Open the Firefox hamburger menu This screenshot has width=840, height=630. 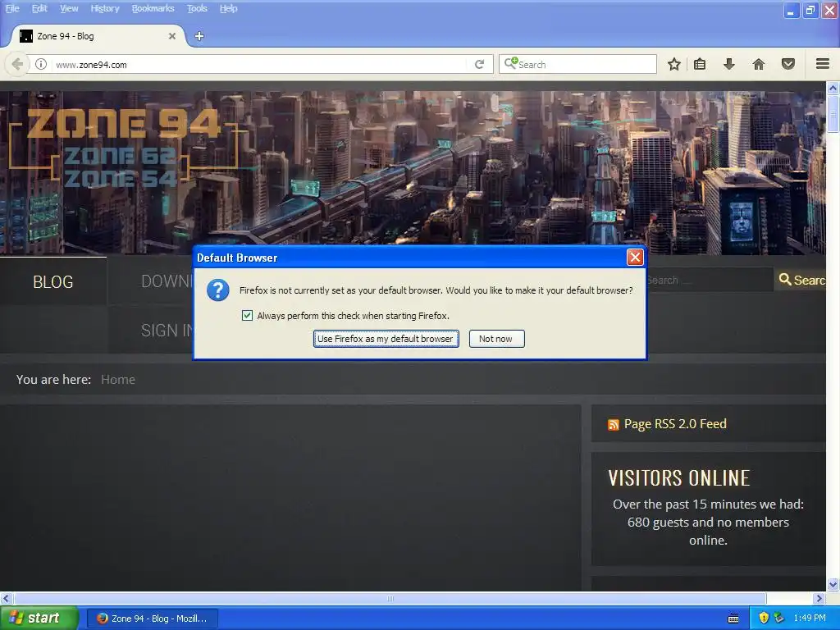click(x=823, y=64)
